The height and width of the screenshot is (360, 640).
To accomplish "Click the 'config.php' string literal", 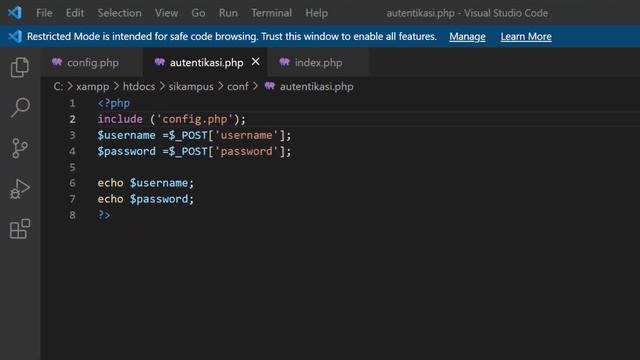I will click(x=195, y=119).
